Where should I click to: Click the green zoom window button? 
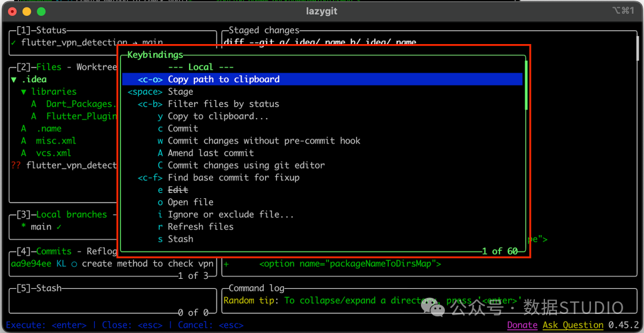(41, 11)
